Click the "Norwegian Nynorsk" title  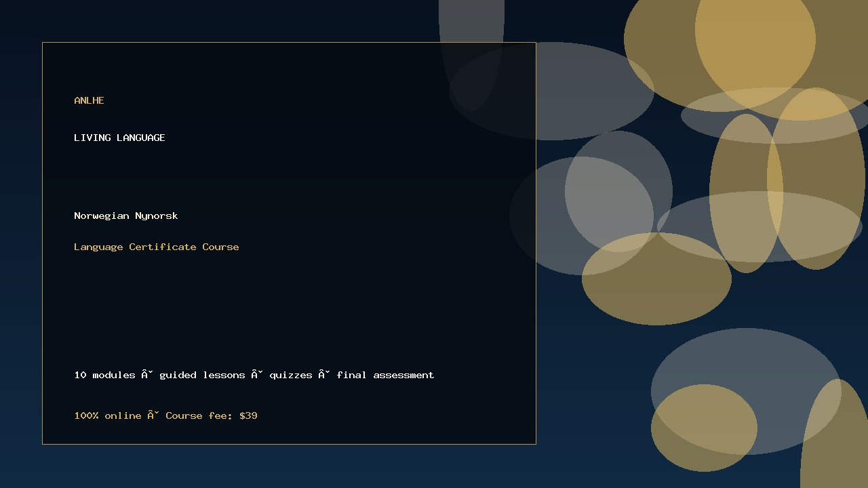click(x=126, y=216)
